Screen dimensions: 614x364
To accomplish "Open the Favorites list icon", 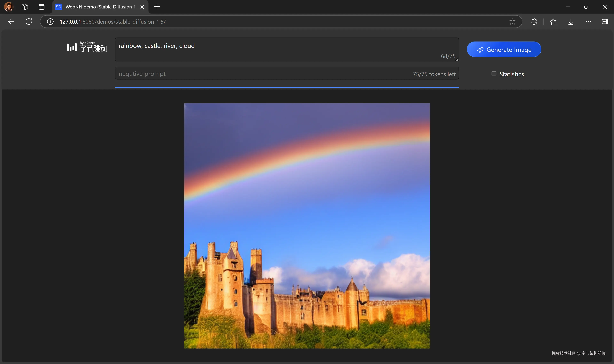I will 553,22.
